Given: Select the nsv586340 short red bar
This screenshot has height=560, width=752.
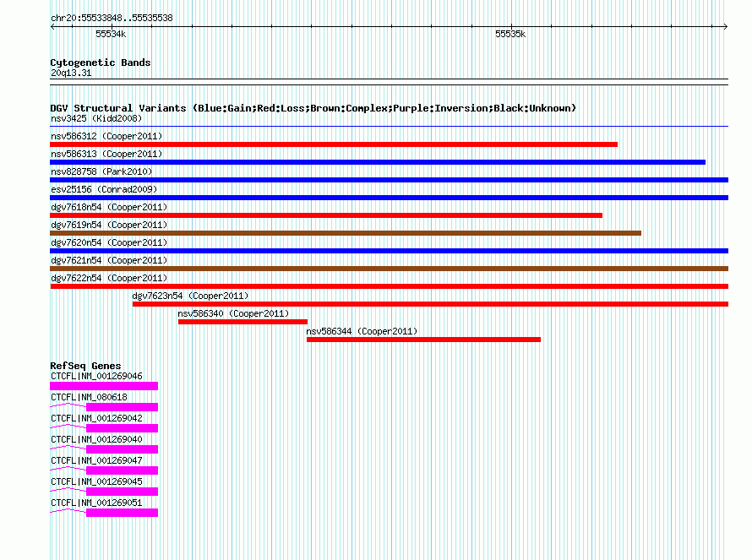Looking at the screenshot, I should [x=242, y=322].
